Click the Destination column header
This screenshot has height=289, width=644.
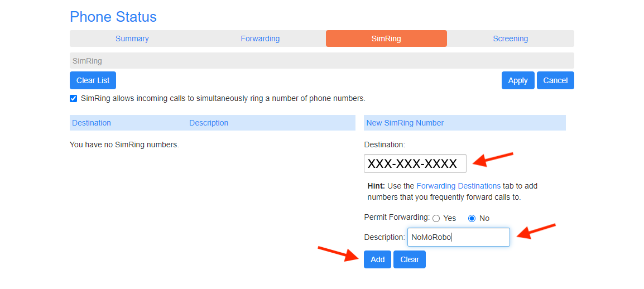coord(92,123)
